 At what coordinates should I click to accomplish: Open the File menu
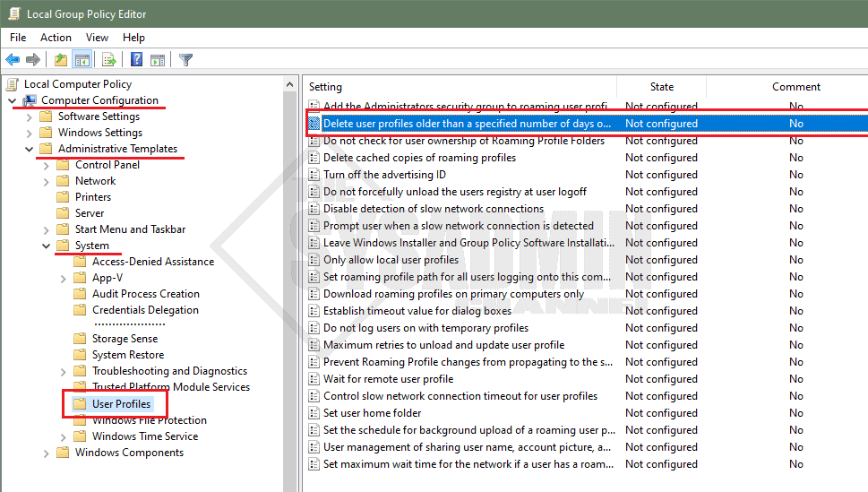(18, 37)
